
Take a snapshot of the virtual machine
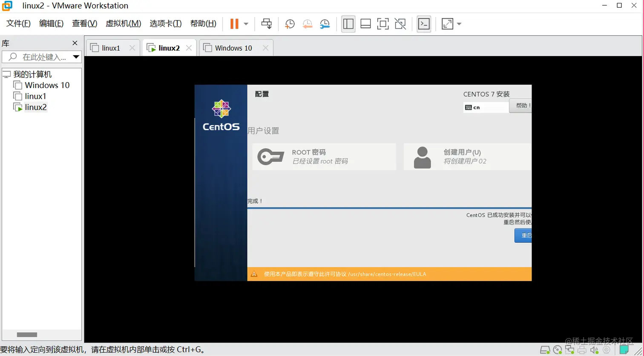tap(289, 24)
